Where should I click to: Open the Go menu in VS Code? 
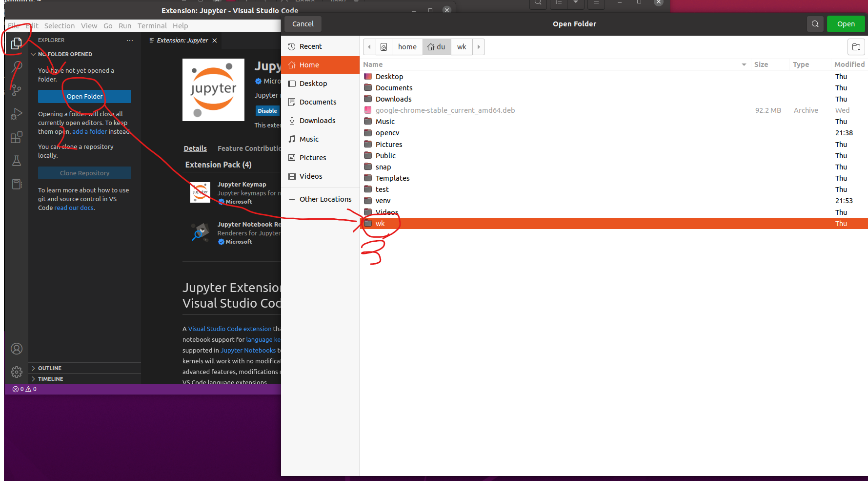coord(108,26)
